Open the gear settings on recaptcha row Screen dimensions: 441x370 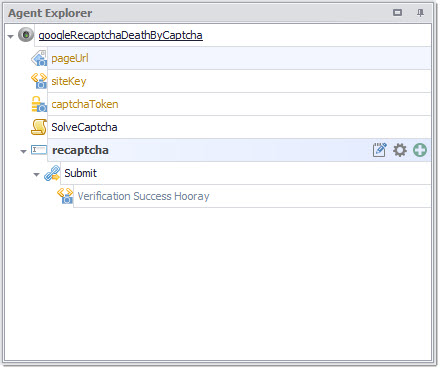(400, 150)
